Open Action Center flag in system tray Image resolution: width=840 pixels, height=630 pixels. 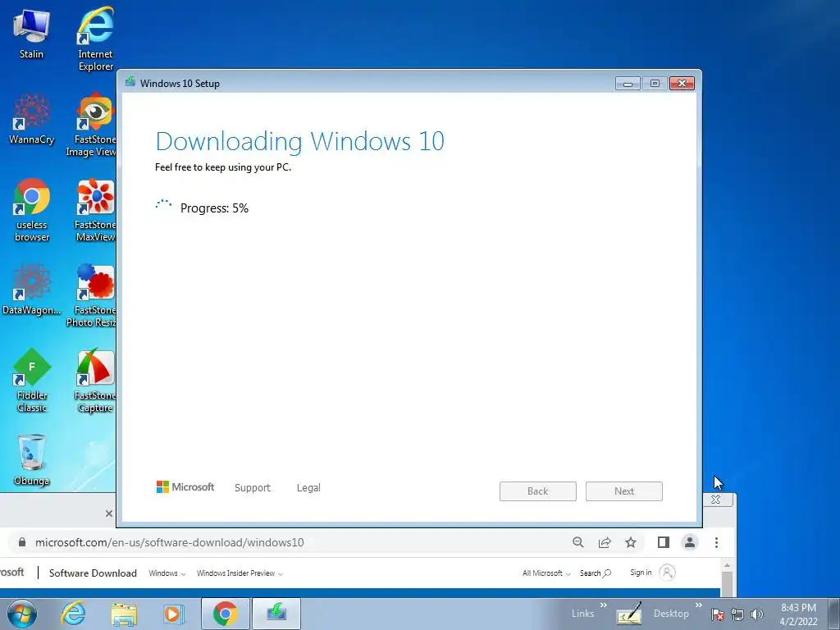(x=718, y=614)
